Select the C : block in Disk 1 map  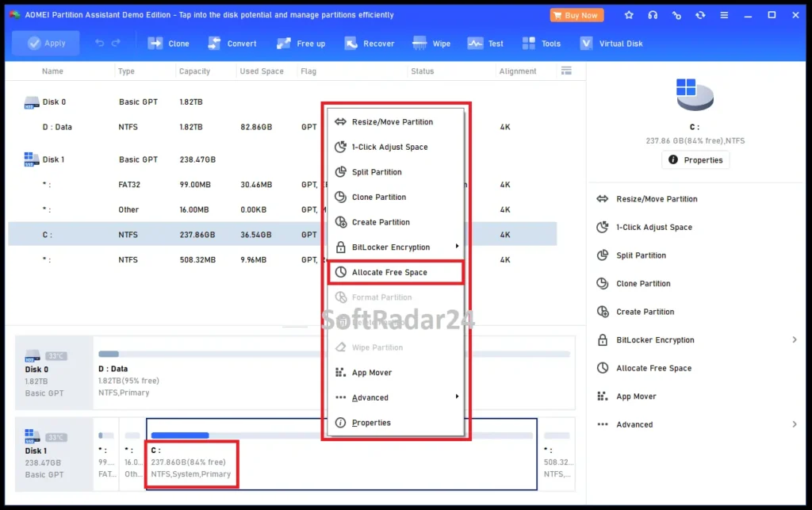tap(341, 454)
